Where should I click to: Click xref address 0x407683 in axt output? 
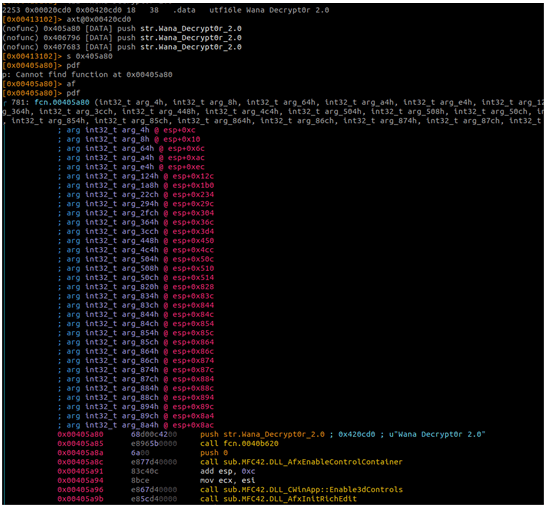[x=62, y=47]
